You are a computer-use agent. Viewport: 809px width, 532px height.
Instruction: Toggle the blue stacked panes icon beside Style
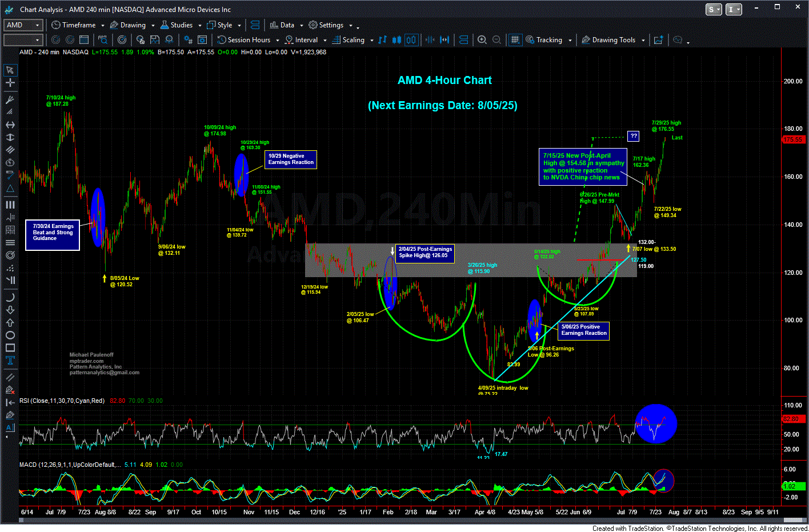pos(255,25)
